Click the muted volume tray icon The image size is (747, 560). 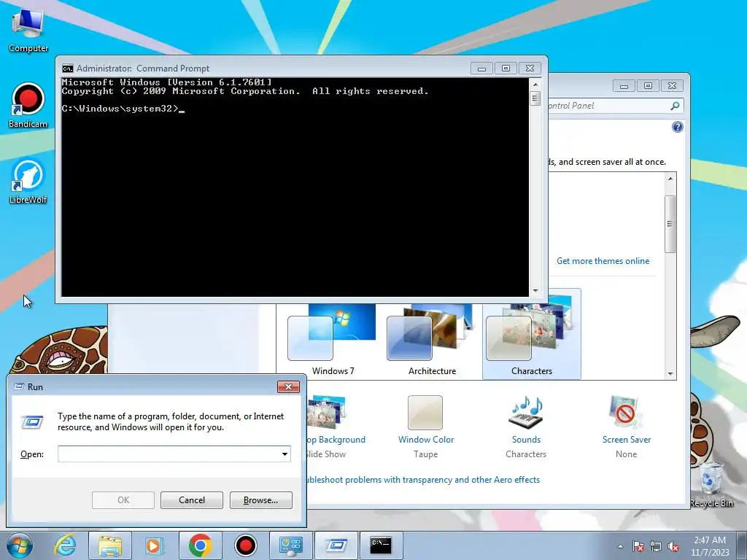[673, 546]
